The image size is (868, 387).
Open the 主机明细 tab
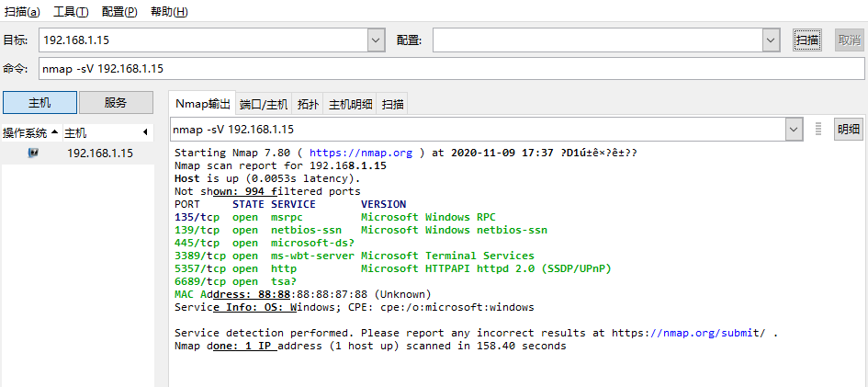coord(351,104)
